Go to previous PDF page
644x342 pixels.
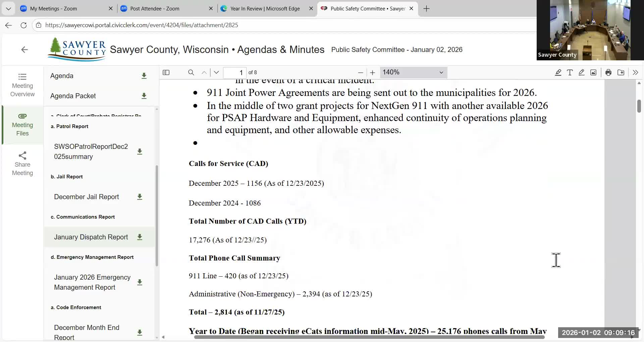point(204,72)
